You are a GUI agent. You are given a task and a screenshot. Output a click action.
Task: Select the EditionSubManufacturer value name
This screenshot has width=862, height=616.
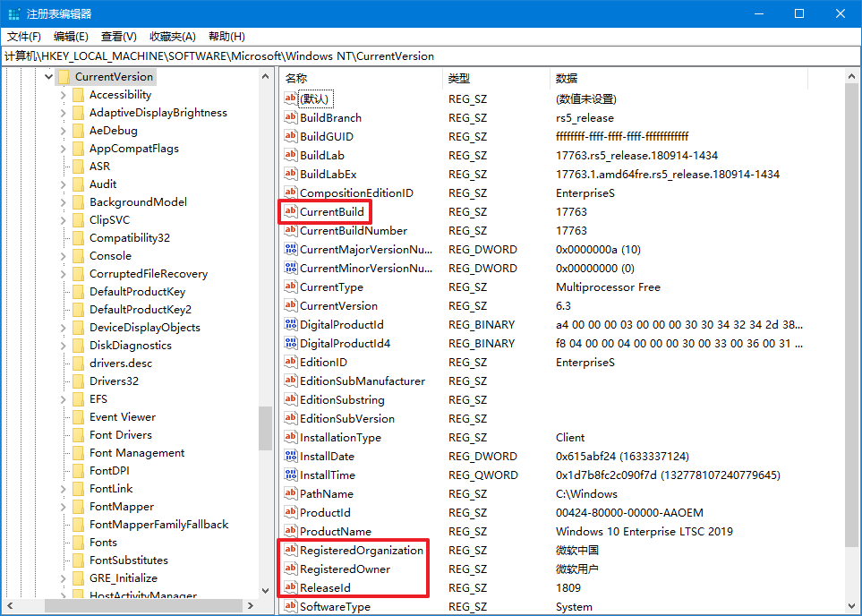click(363, 381)
